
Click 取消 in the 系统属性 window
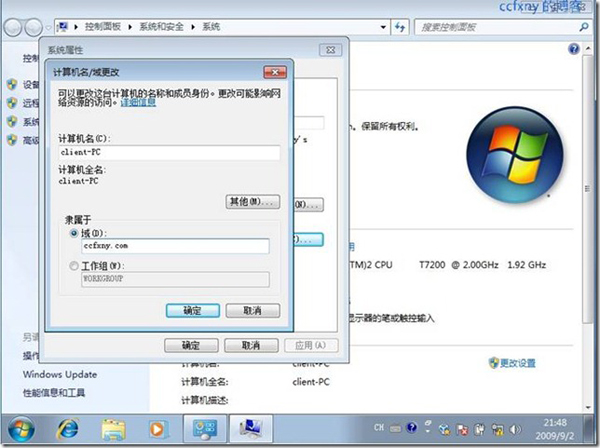pos(251,345)
